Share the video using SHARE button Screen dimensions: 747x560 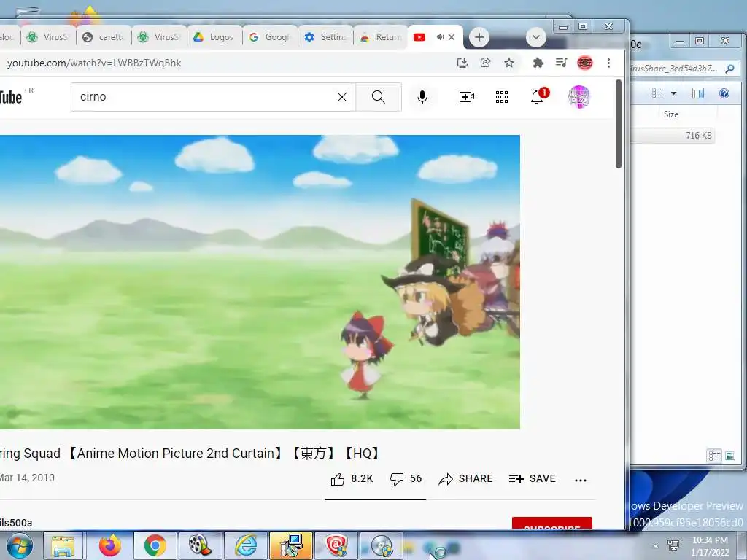coord(465,478)
